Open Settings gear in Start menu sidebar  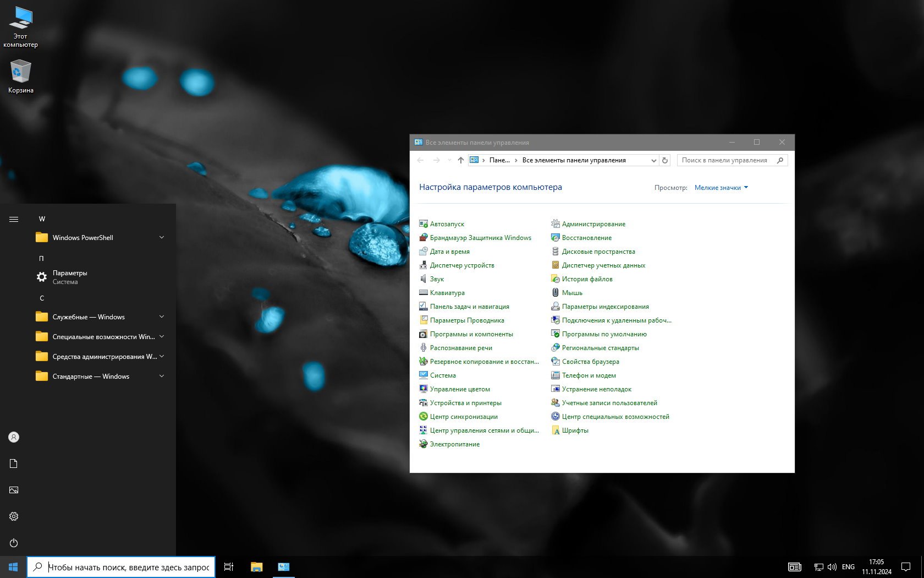(14, 516)
